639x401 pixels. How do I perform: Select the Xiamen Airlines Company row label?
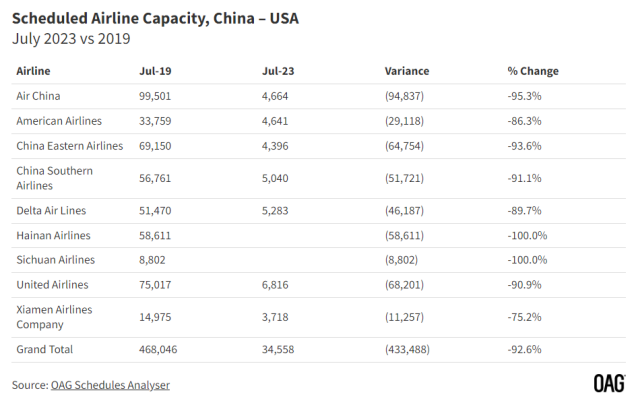55,317
